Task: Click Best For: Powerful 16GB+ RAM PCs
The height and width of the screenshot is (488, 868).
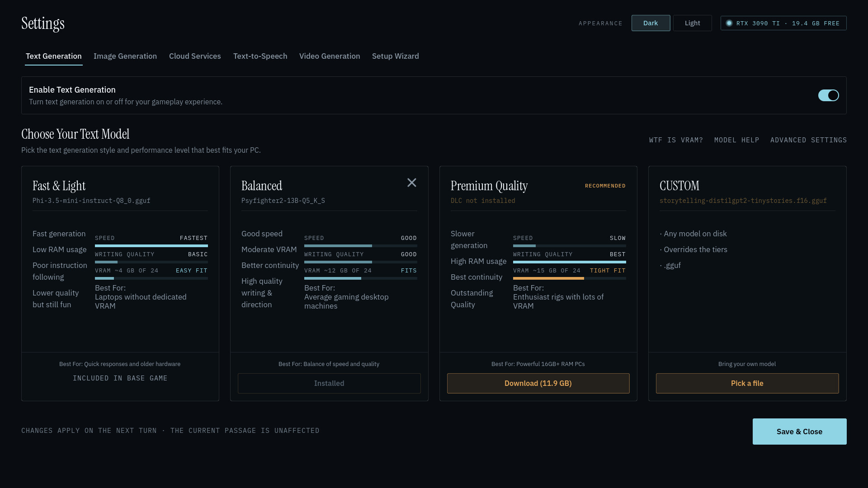Action: pyautogui.click(x=538, y=364)
